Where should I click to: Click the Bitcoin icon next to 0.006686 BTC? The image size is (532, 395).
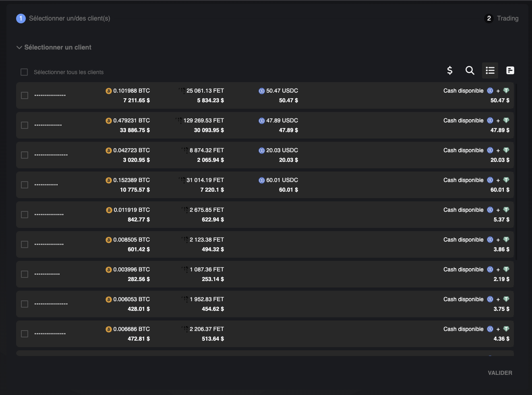click(x=108, y=329)
